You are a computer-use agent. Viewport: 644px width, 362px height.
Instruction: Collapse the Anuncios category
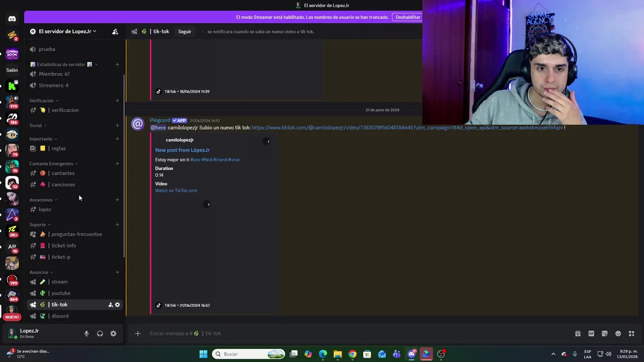tap(41, 273)
